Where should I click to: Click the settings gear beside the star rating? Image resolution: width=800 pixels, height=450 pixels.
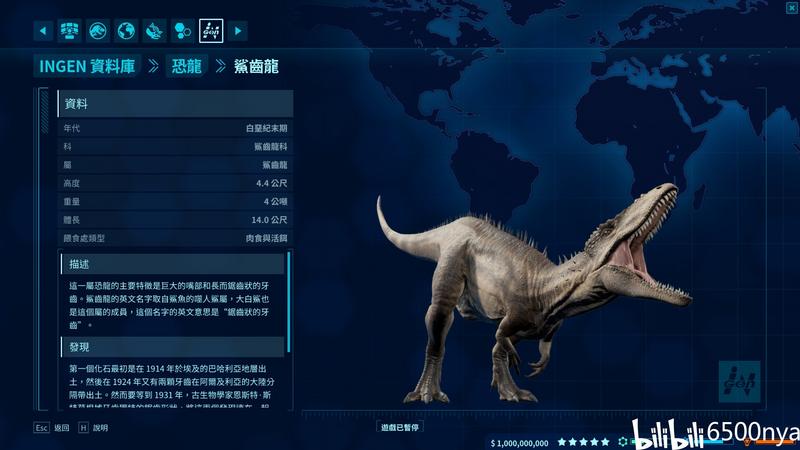pyautogui.click(x=622, y=442)
